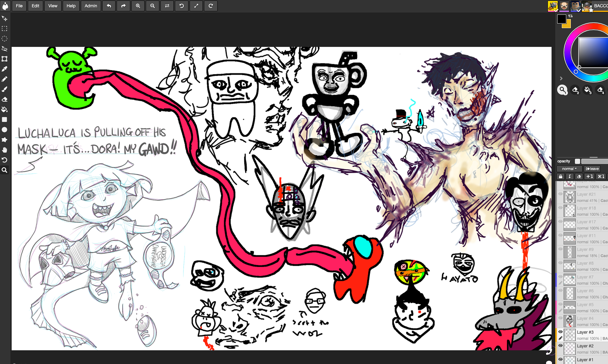The image size is (608, 364).
Task: Select the star shape tool
Action: (x=4, y=140)
